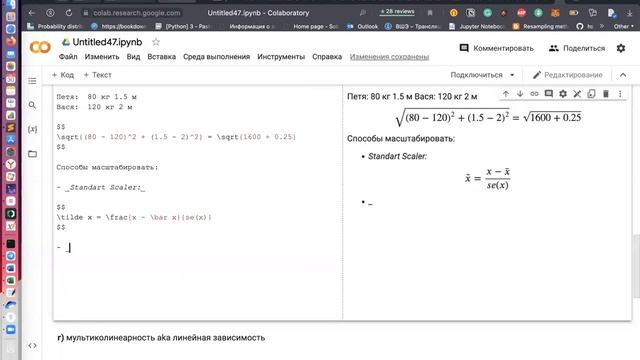Open notebook settings gear
640x360 pixels.
[x=621, y=48]
